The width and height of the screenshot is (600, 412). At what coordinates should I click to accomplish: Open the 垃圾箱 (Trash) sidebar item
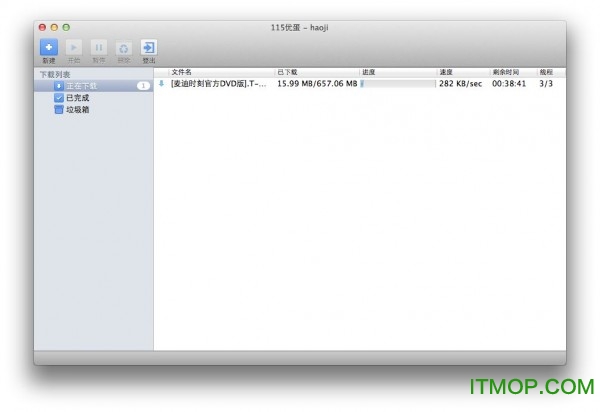tap(78, 109)
